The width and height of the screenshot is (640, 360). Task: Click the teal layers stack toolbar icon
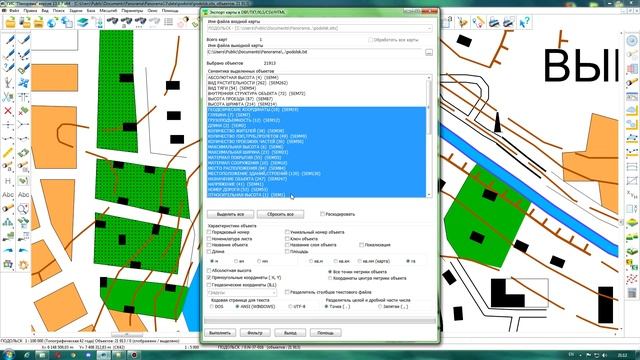83,22
